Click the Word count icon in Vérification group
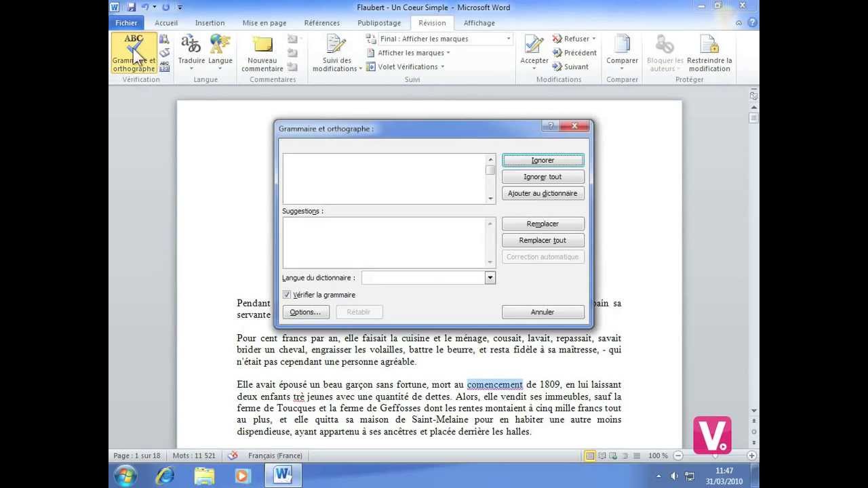868x488 pixels. pos(165,67)
